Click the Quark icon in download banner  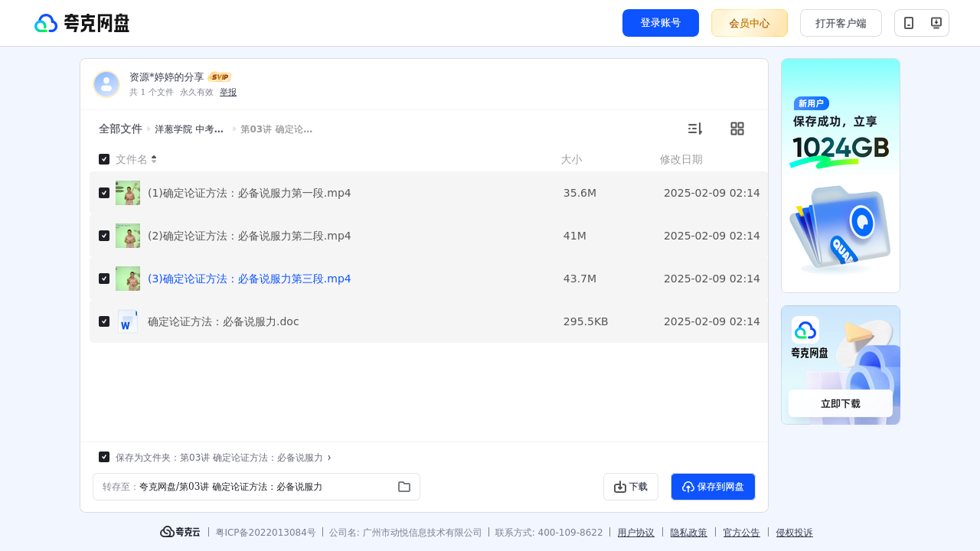(x=805, y=330)
